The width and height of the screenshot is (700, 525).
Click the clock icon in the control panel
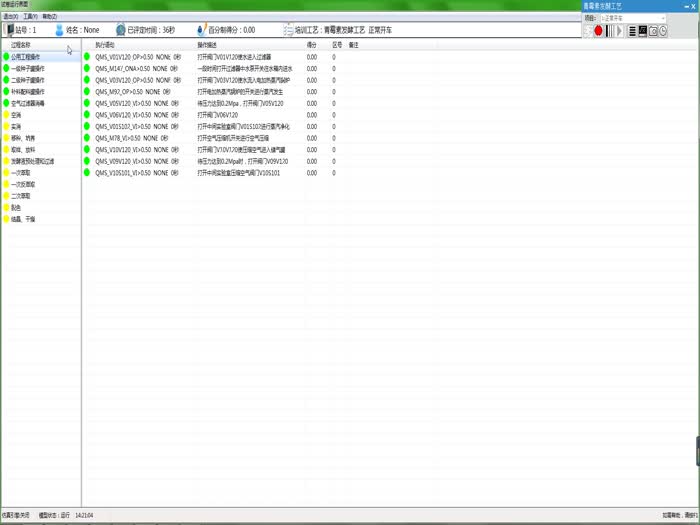pyautogui.click(x=662, y=31)
